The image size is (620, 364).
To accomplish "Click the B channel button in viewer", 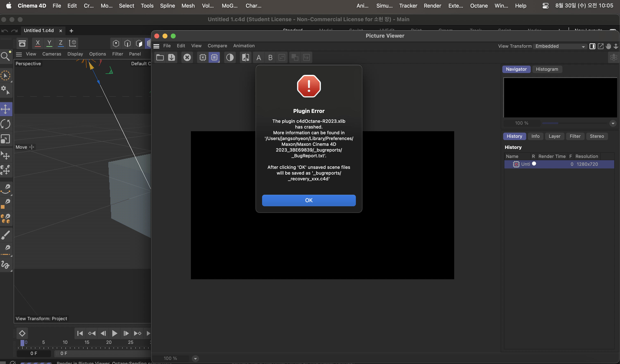I will pos(270,57).
